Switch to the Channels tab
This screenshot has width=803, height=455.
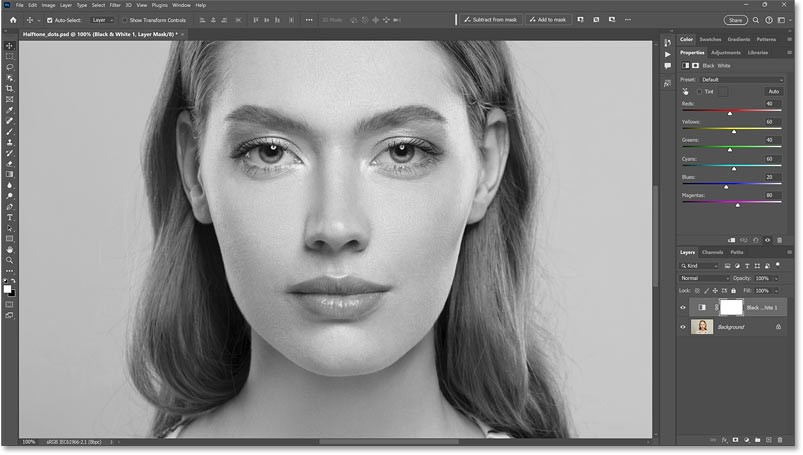coord(712,252)
